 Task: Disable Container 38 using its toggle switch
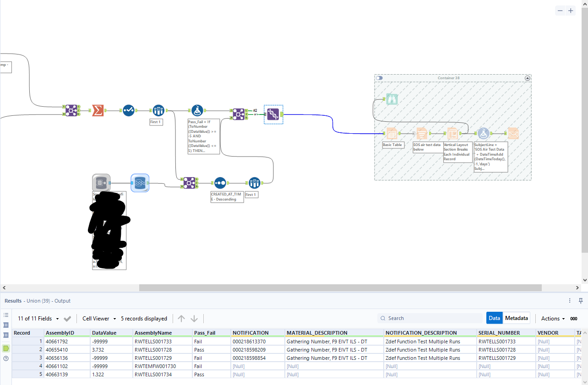click(x=378, y=78)
